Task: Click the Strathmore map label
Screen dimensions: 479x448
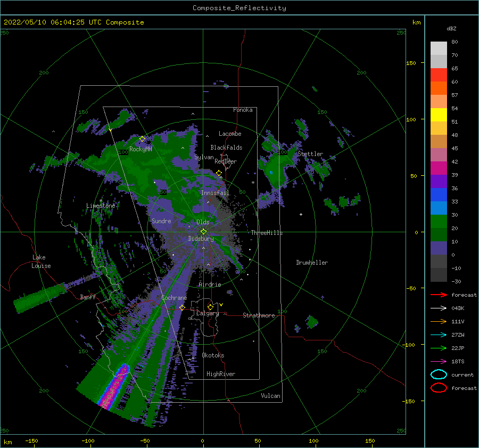Action: point(259,315)
